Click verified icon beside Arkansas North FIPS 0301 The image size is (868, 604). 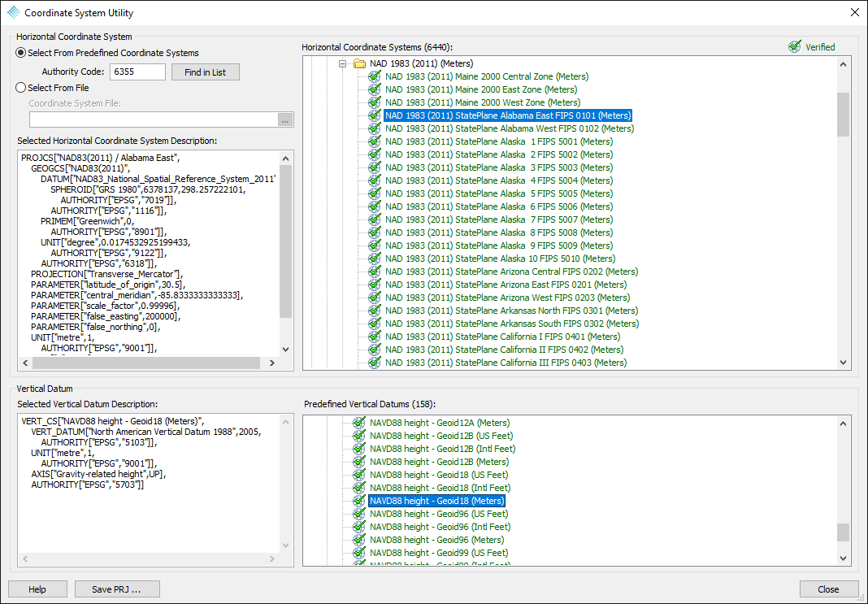pos(375,311)
